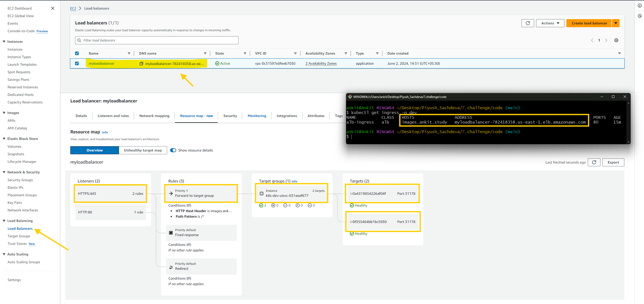Click the refresh resource map icon

point(594,162)
